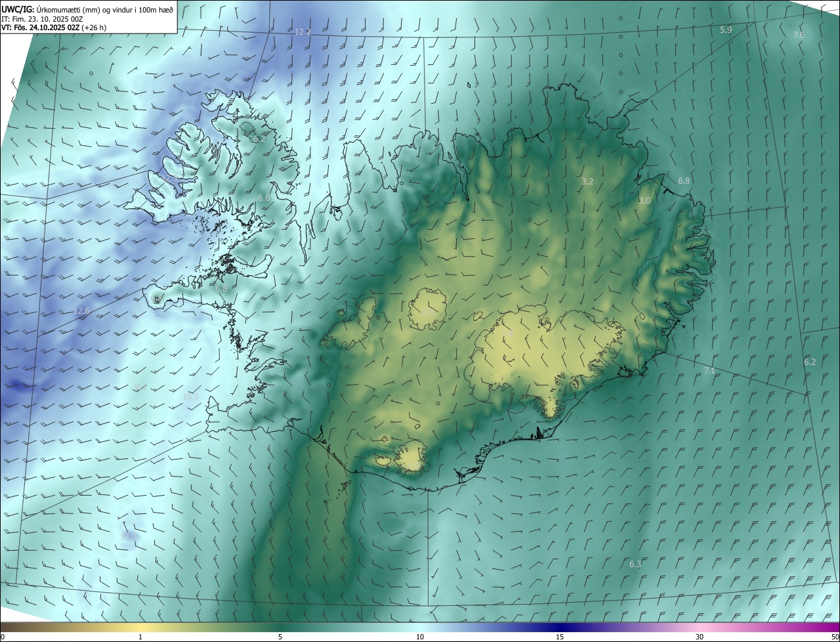Click the 6.6 value label on the map
This screenshot has height=642, width=840.
pyautogui.click(x=264, y=198)
